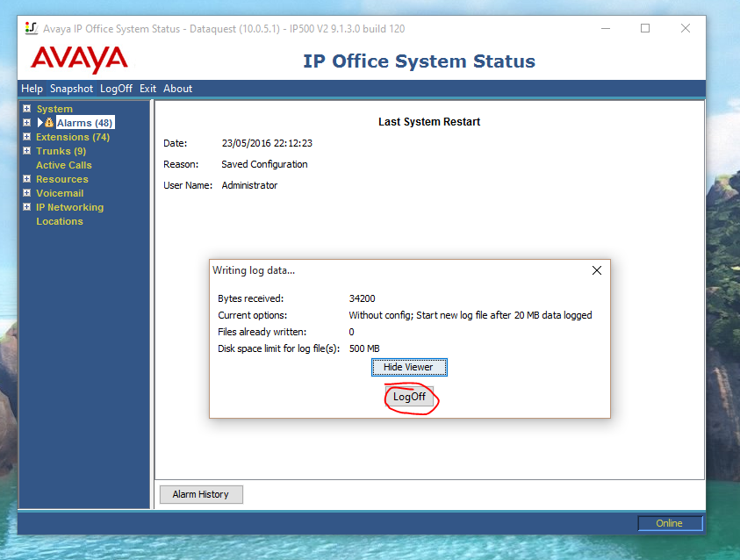
Task: Expand the Voicemail tree node
Action: coord(27,193)
